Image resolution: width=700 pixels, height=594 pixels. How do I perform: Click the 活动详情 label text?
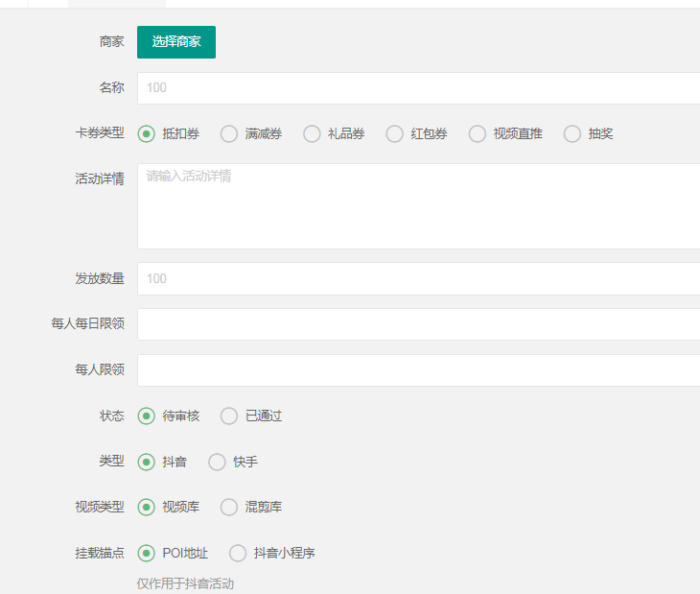[x=100, y=179]
